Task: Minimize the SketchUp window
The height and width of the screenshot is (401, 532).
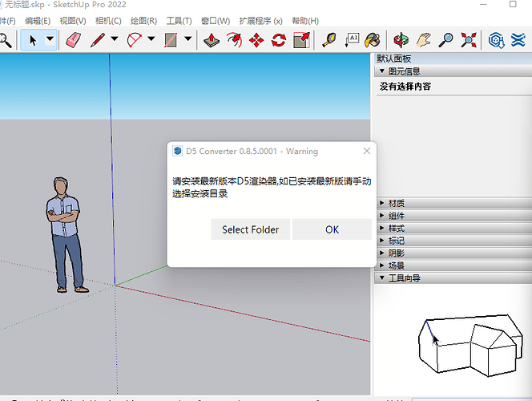Action: pyautogui.click(x=483, y=4)
